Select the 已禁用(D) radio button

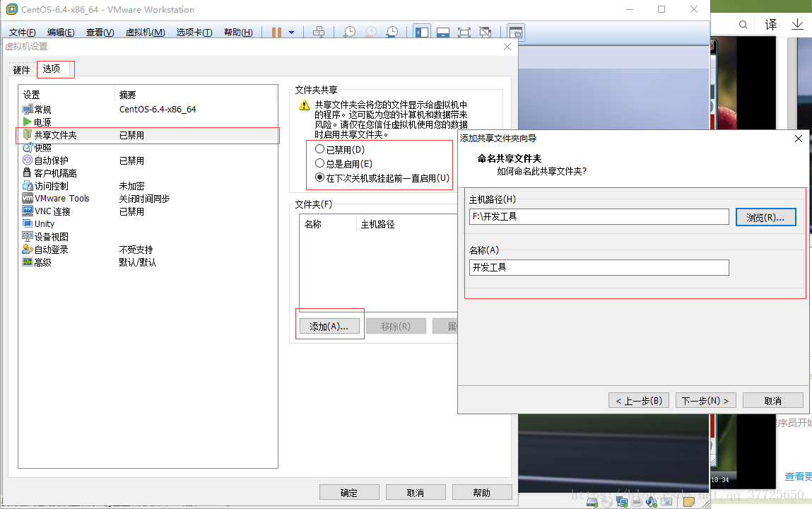pos(340,150)
